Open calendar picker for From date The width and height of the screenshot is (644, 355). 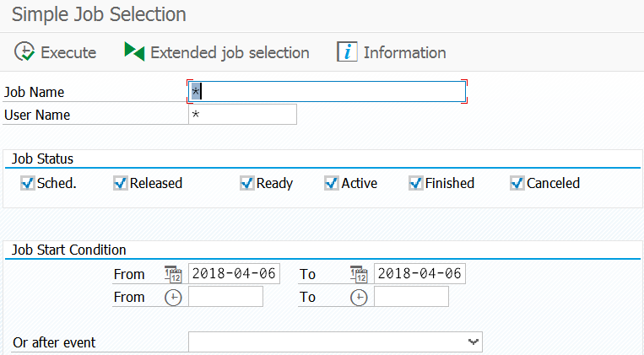(173, 274)
